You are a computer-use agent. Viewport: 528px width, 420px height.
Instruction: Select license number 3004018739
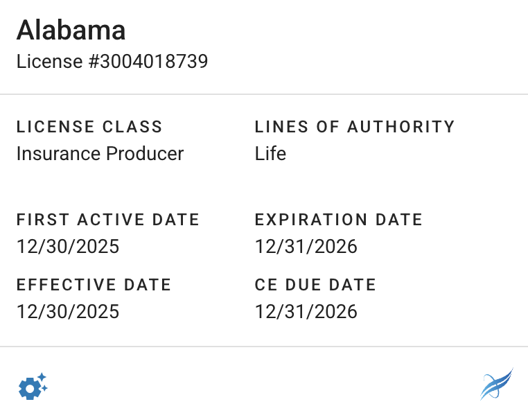[x=154, y=62]
